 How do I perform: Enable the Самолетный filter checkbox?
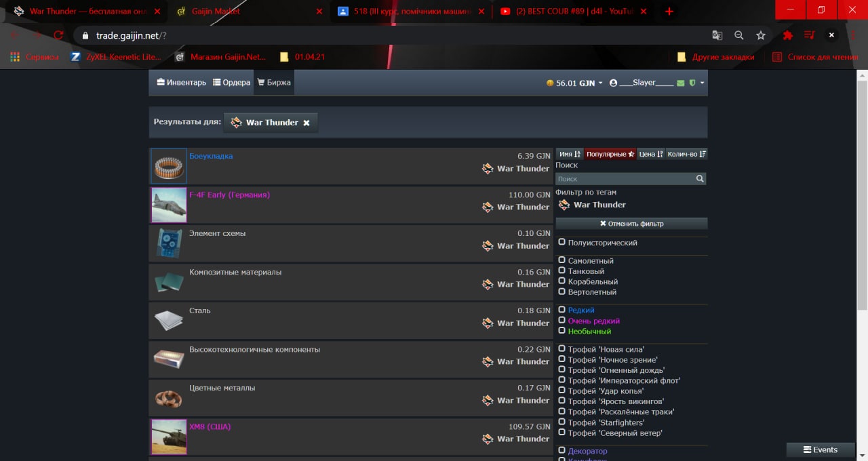(x=561, y=260)
